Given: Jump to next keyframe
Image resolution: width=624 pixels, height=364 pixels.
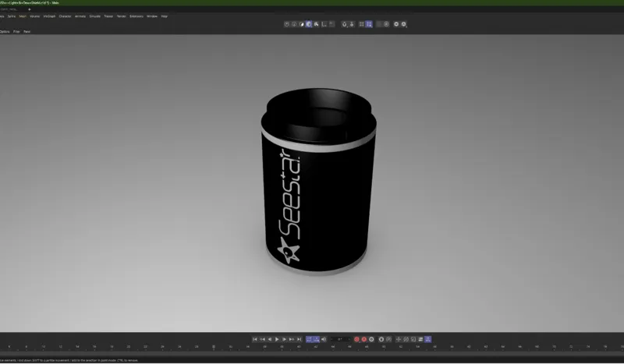Looking at the screenshot, I should pos(291,339).
